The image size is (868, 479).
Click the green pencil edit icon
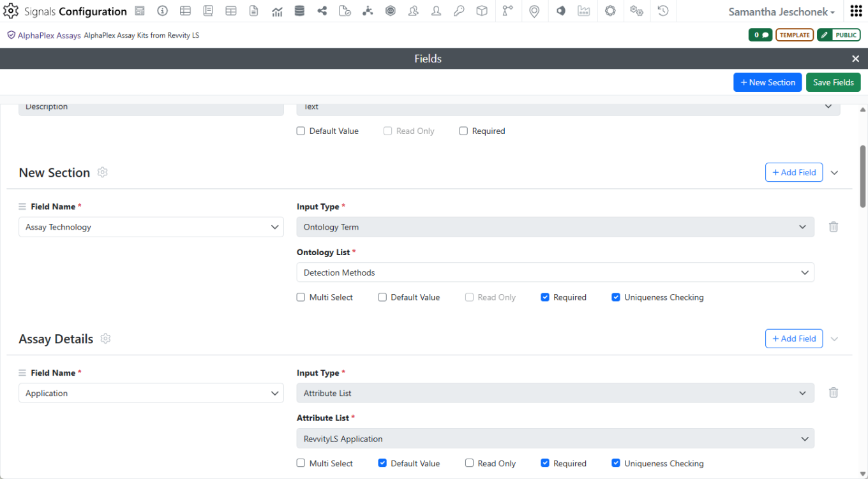click(825, 35)
